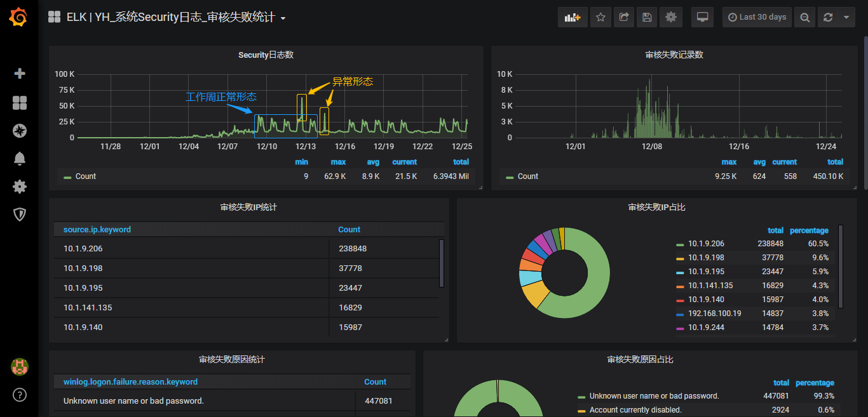
Task: Open the Dashboards menu in sidebar
Action: [19, 102]
